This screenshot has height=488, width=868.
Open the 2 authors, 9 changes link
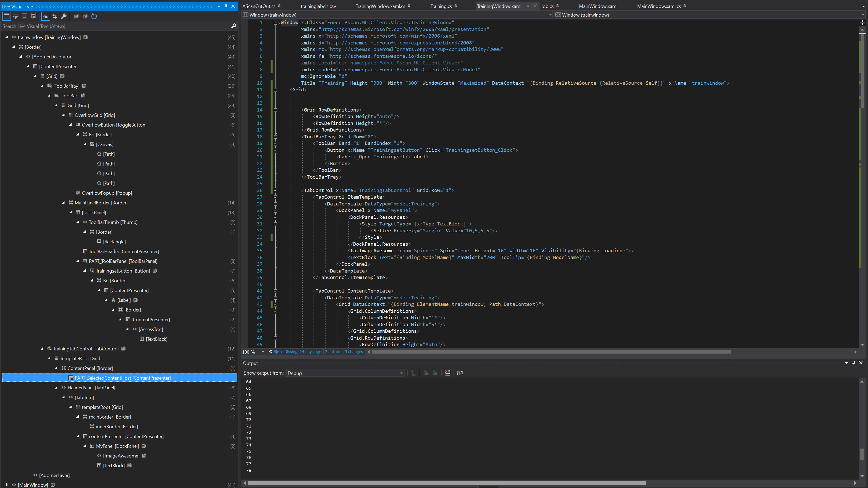coord(344,352)
